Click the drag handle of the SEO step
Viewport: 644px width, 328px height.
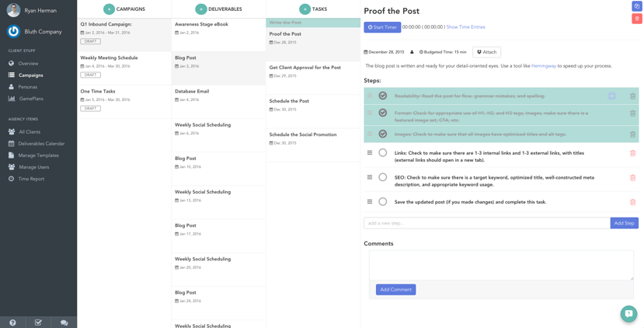point(370,177)
